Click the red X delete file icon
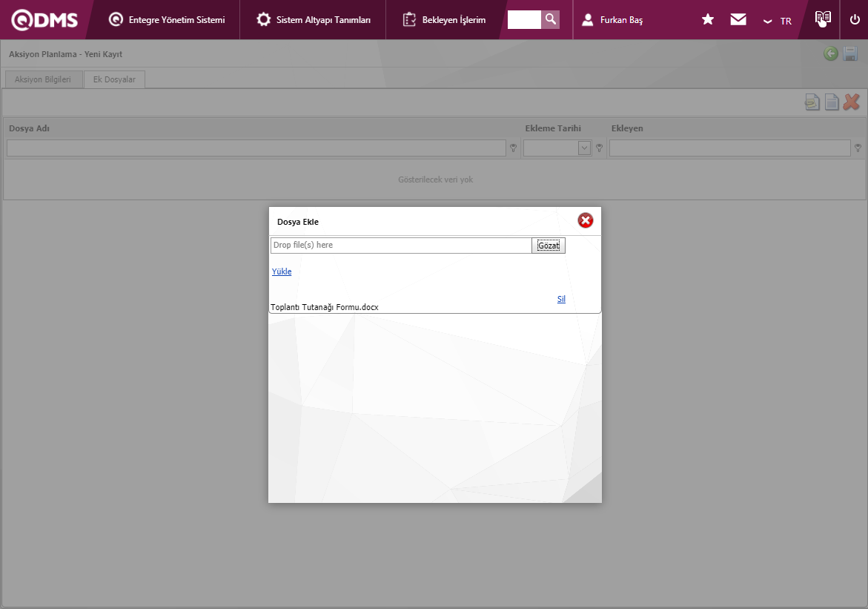 tap(852, 102)
